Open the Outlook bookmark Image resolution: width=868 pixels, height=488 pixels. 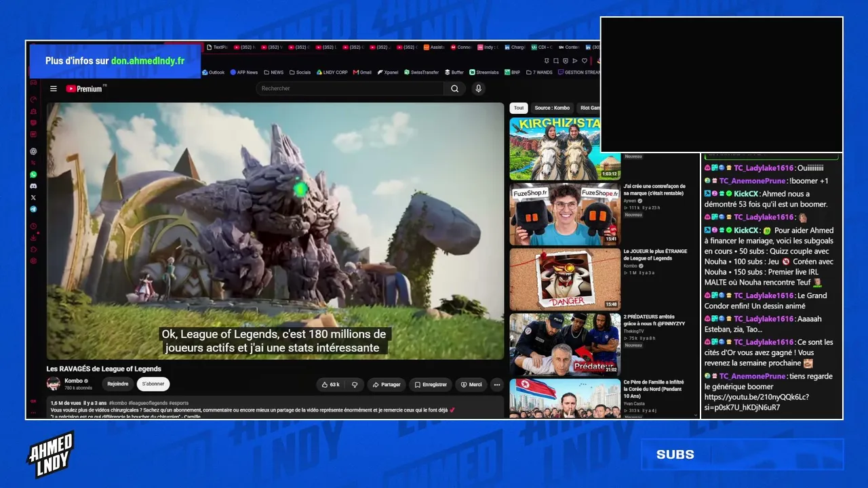click(x=213, y=72)
